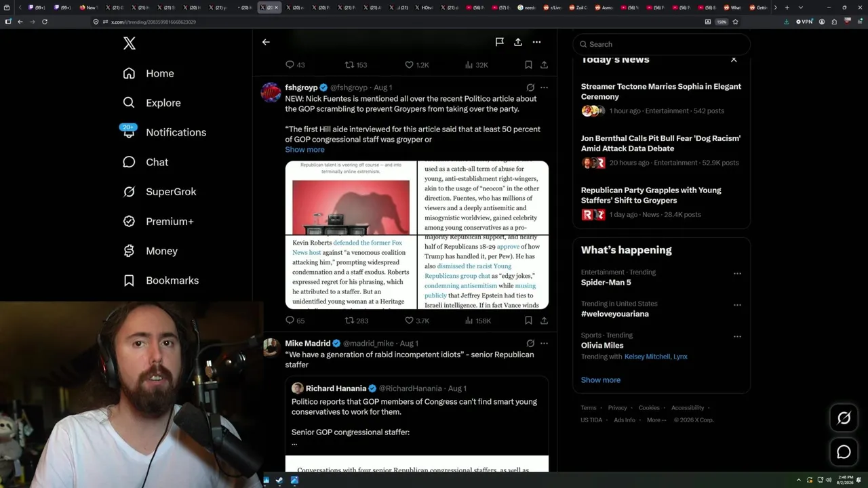
Task: Open Grok explain on fshgroyp's post
Action: (530, 87)
